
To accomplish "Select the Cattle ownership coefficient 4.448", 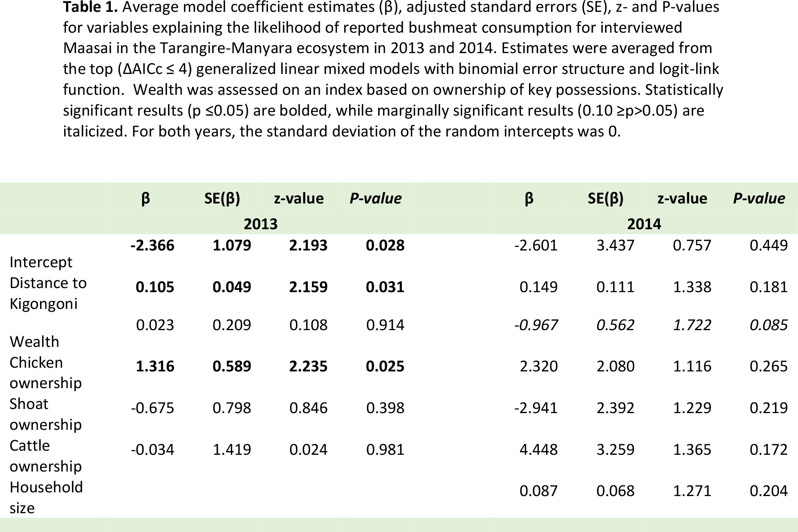I will point(538,449).
